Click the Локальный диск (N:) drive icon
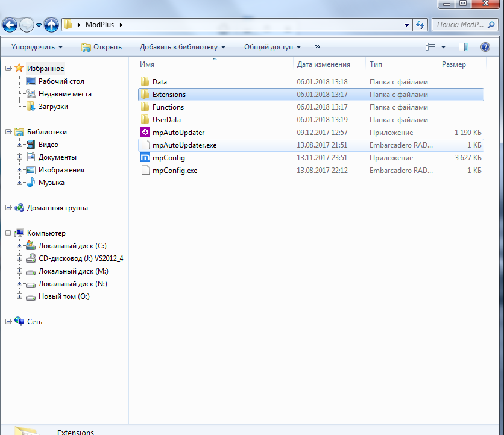This screenshot has width=504, height=435. (x=31, y=284)
